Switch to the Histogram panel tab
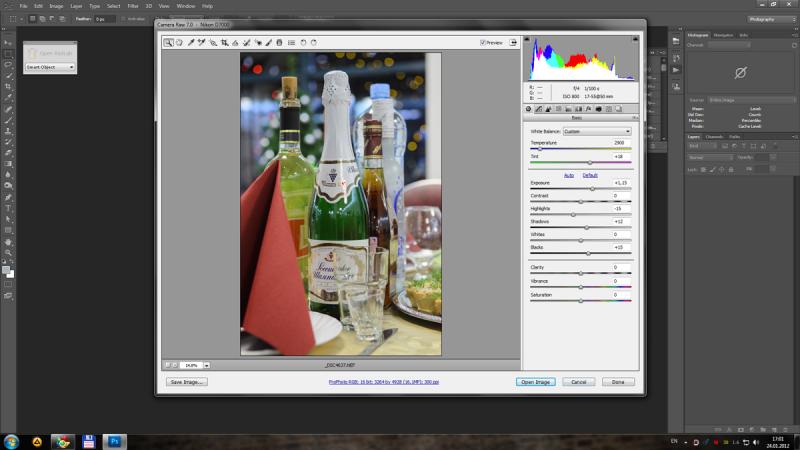The width and height of the screenshot is (800, 450). pos(697,35)
